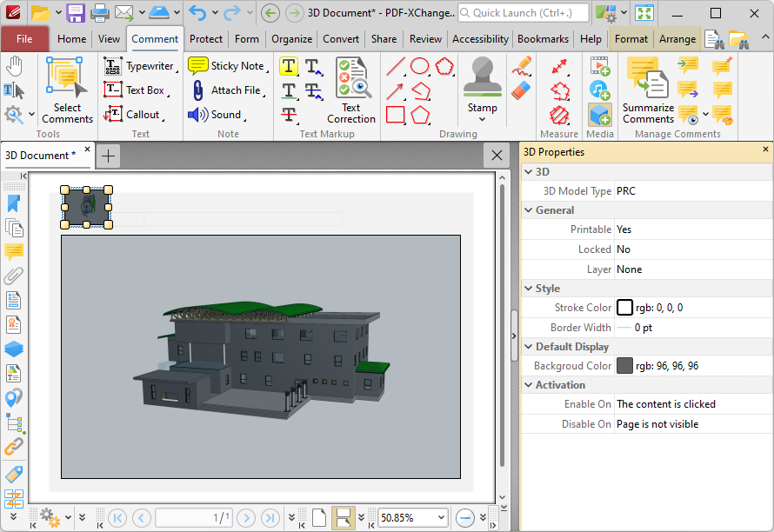
Task: Open the Protect tab
Action: pyautogui.click(x=206, y=39)
